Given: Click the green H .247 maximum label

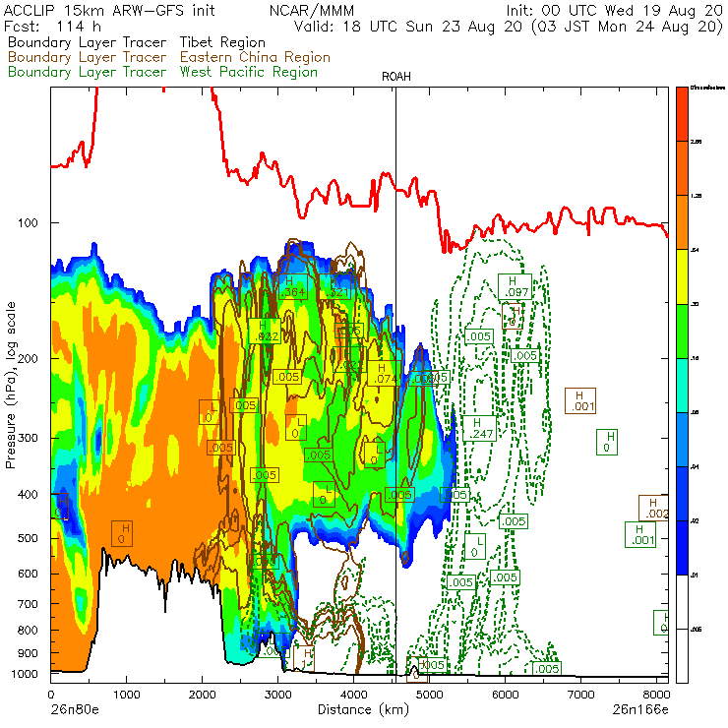Looking at the screenshot, I should pyautogui.click(x=480, y=428).
